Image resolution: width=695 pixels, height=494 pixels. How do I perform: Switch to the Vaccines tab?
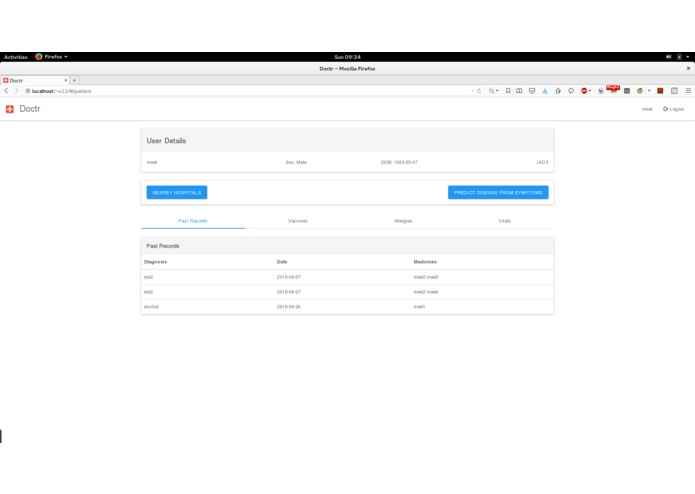pos(297,221)
